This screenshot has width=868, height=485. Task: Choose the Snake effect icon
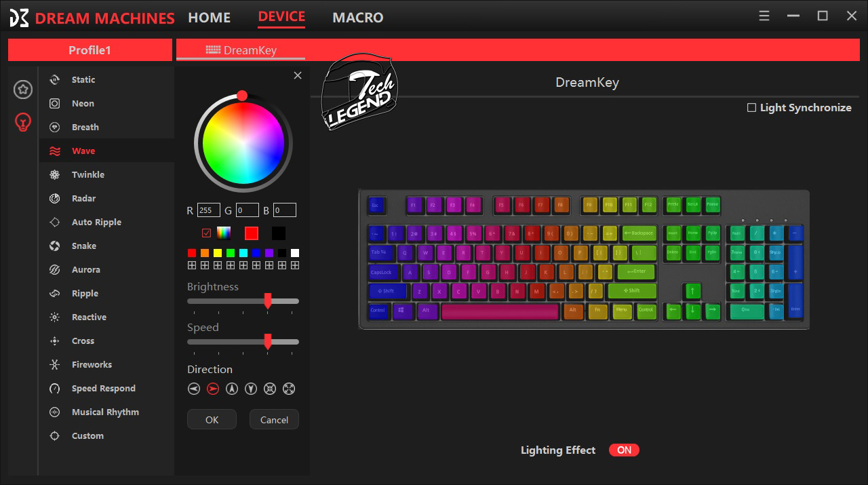click(55, 246)
